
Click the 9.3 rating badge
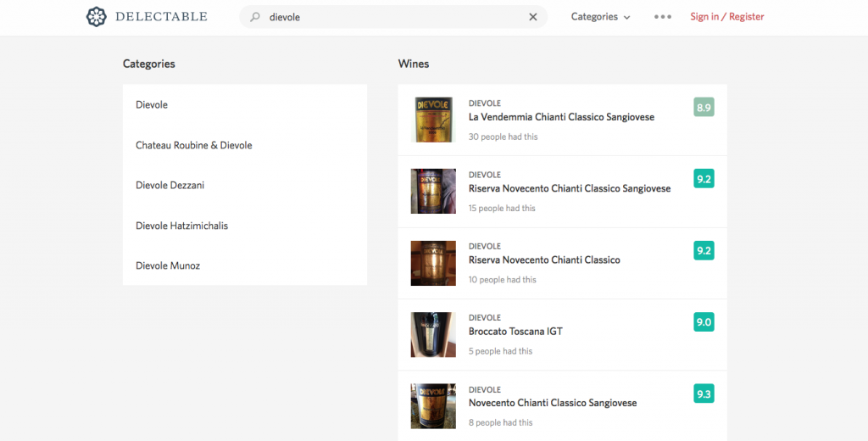click(704, 394)
